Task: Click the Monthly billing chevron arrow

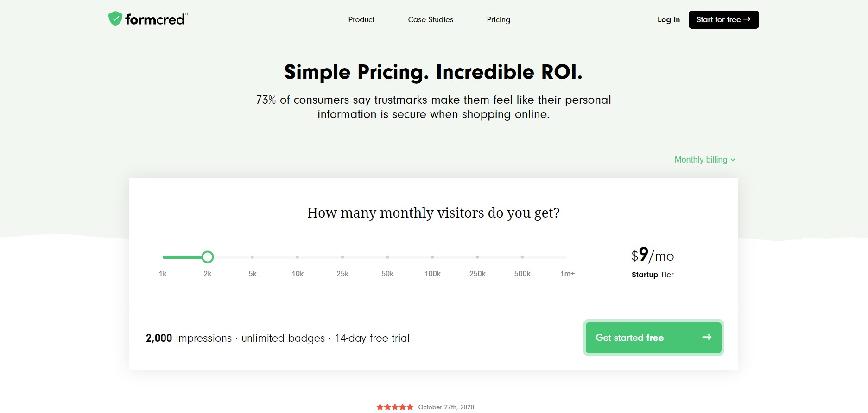Action: [x=733, y=160]
